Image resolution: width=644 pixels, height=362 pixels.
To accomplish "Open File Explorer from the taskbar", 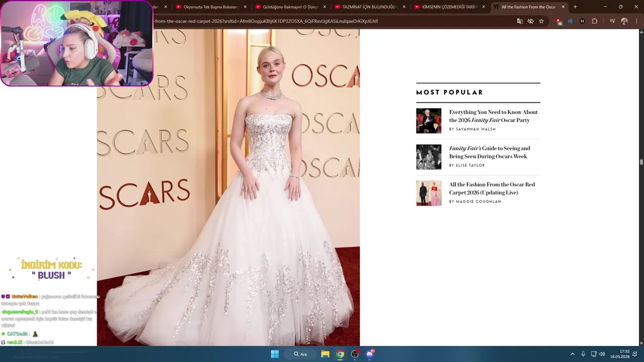I will click(325, 354).
